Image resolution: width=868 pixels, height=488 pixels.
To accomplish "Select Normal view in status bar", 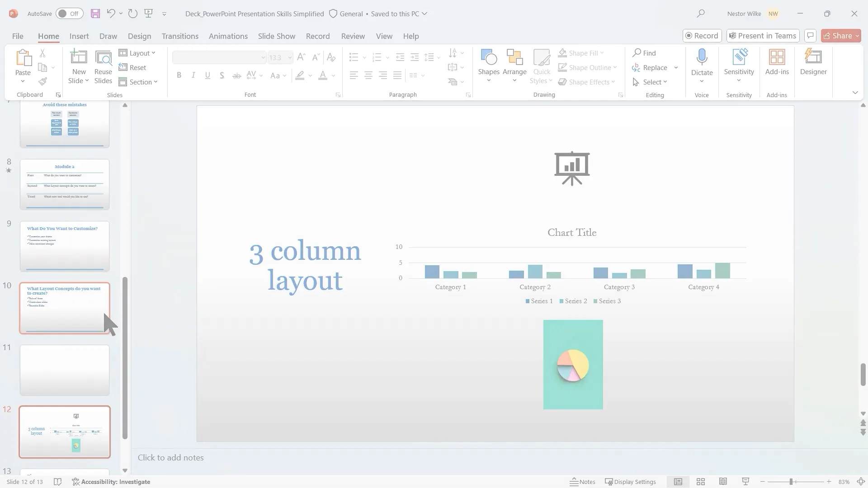I will (x=678, y=482).
